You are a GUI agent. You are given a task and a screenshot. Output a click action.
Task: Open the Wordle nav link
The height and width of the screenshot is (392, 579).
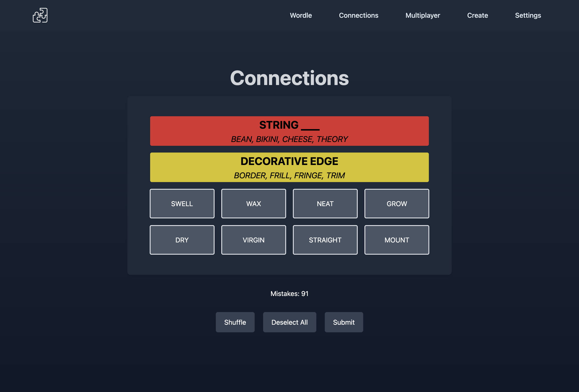(301, 15)
